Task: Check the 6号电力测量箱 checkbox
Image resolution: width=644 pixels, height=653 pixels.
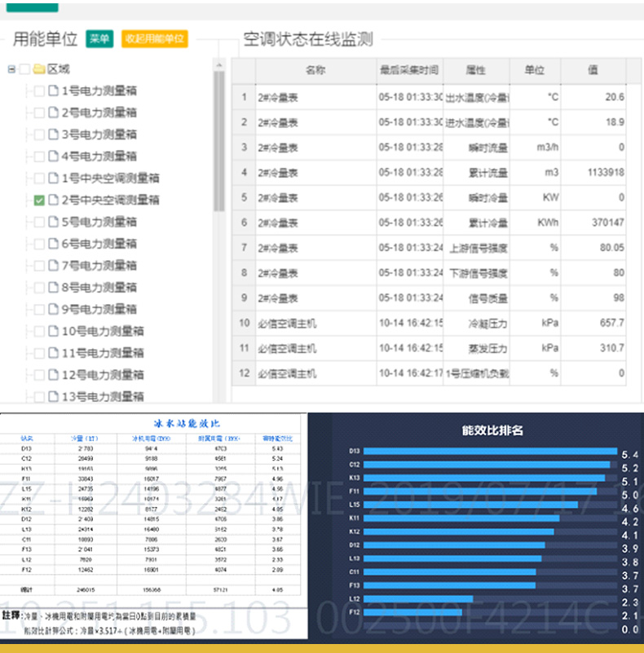Action: point(39,244)
